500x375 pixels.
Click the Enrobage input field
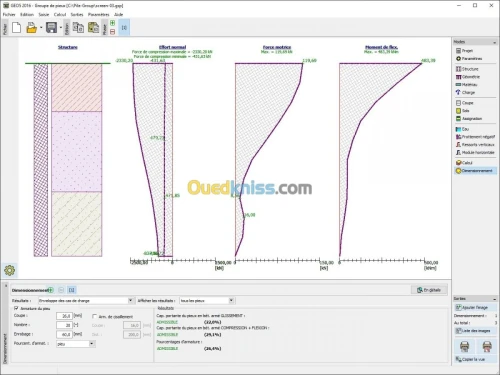click(64, 334)
